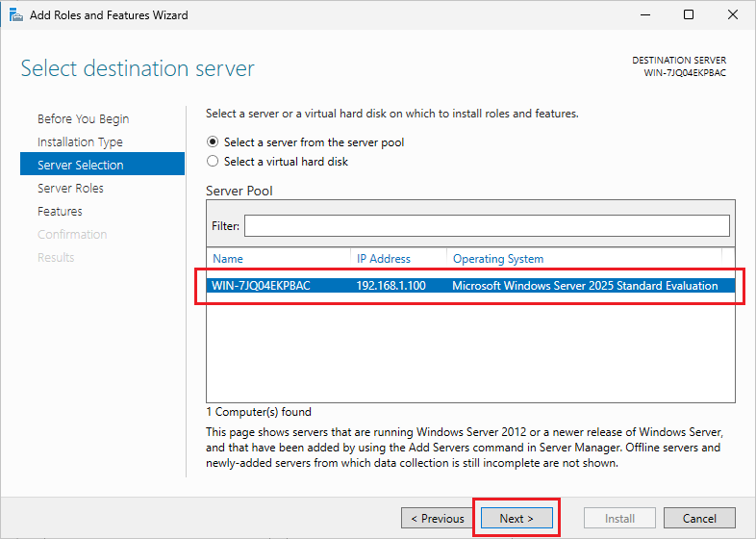
Task: Minimize the Add Roles wizard window
Action: pyautogui.click(x=644, y=15)
